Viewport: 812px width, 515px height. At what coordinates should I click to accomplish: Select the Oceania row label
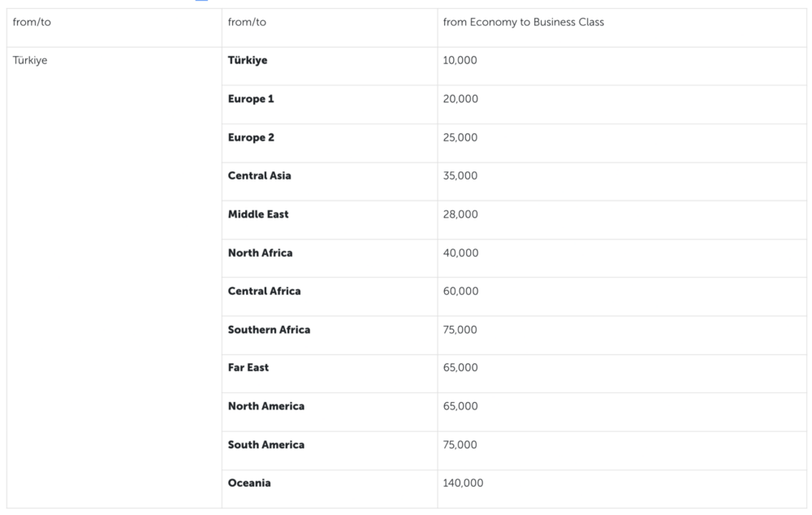[x=249, y=483]
